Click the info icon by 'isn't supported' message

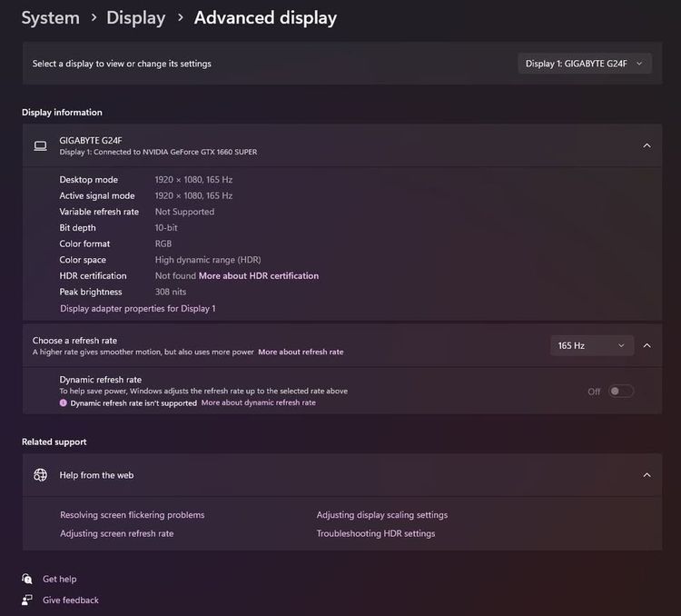[x=64, y=403]
